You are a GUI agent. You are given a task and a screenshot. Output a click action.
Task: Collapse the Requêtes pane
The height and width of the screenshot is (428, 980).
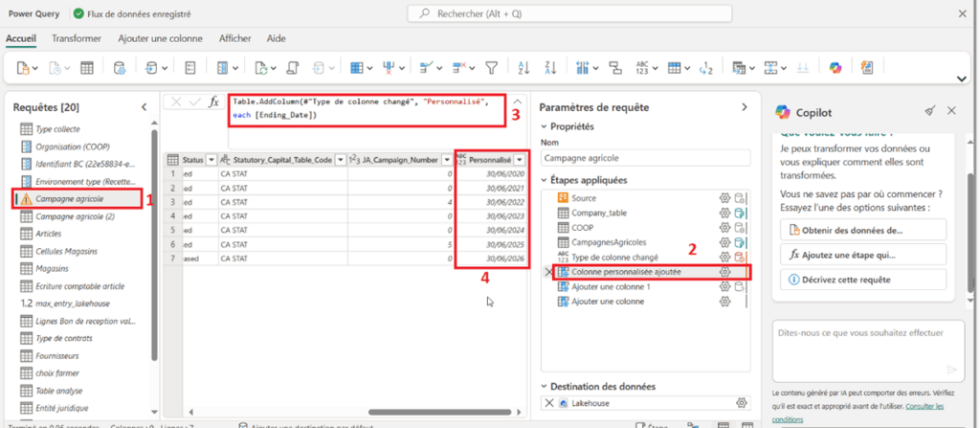pyautogui.click(x=145, y=107)
